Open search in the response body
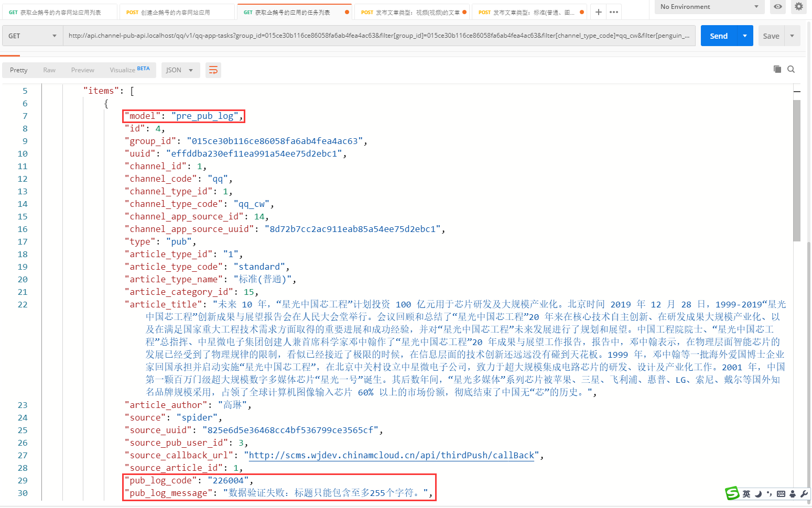The width and height of the screenshot is (812, 508). [x=791, y=69]
